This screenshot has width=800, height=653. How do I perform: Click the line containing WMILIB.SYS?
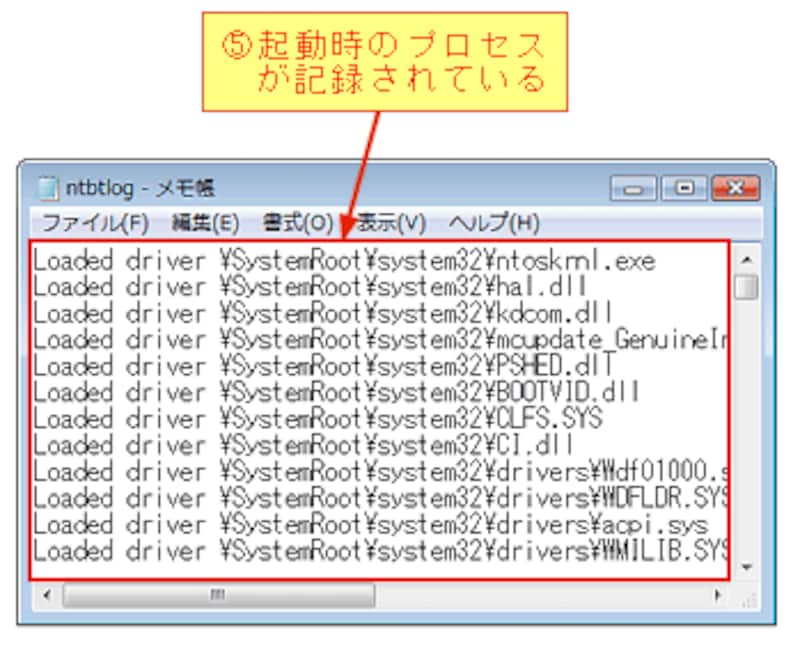pos(380,551)
